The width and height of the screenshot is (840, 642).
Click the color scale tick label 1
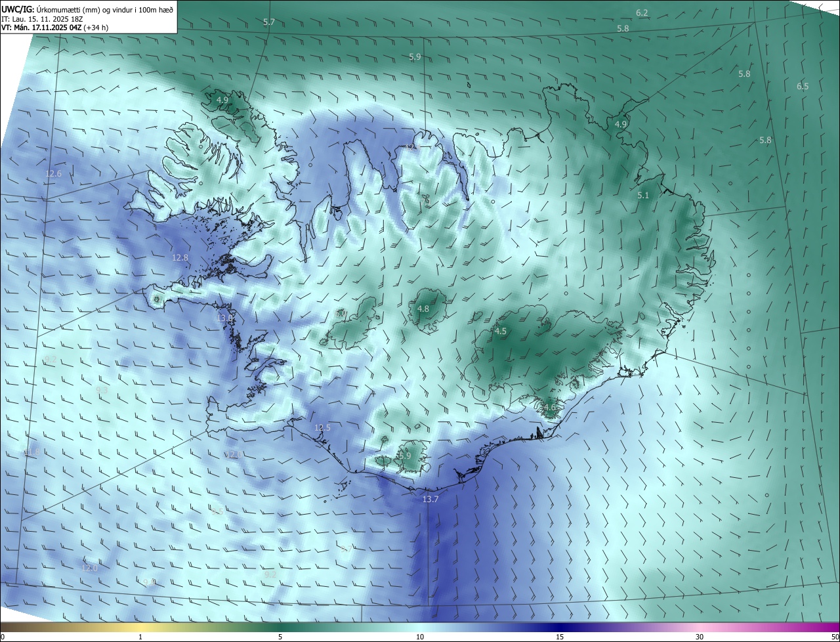(x=140, y=637)
